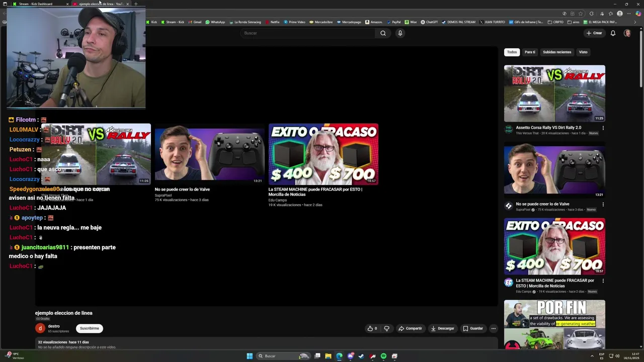644x362 pixels.
Task: Open options for STEAM MACHINE sidebar video
Action: pos(603,281)
